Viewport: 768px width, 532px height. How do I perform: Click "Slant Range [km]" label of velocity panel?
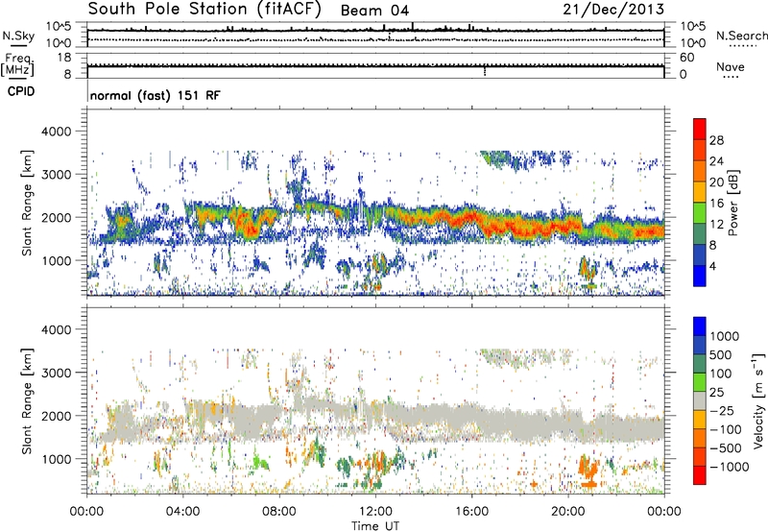click(x=27, y=401)
